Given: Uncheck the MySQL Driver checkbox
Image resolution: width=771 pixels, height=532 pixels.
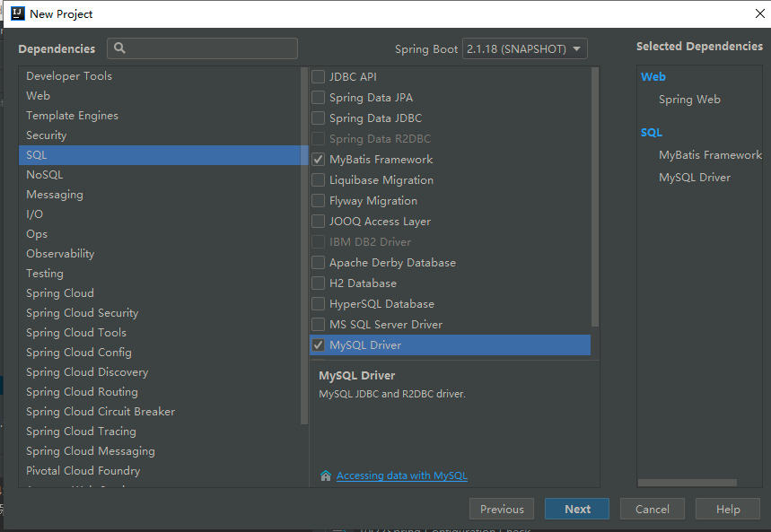Looking at the screenshot, I should tap(318, 345).
